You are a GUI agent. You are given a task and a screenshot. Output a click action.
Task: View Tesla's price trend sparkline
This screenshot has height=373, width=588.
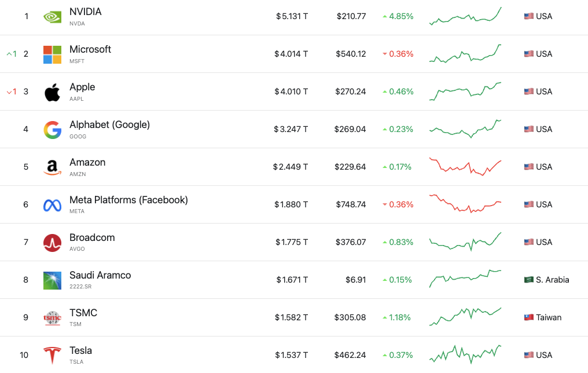465,354
